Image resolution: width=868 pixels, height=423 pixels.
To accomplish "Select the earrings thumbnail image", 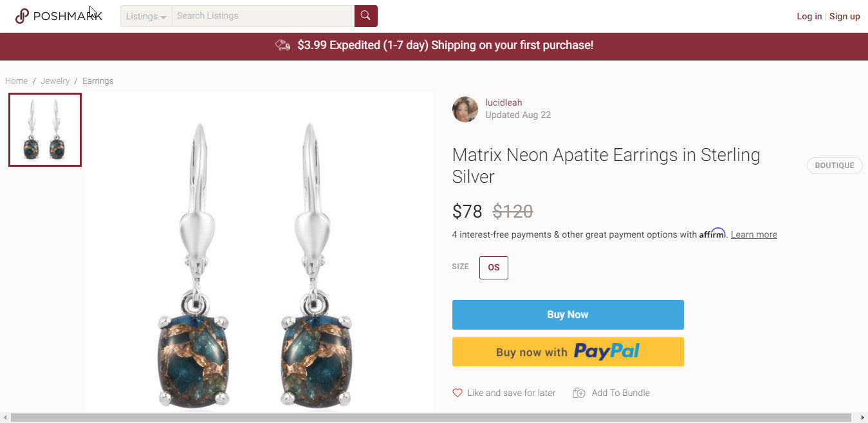I will 45,129.
